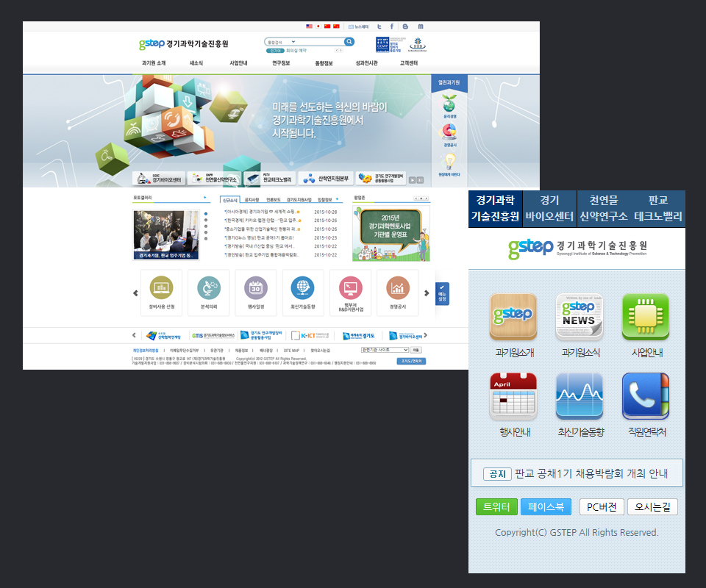Click the blue 메뉴설정 side button
Image resolution: width=706 pixels, height=588 pixels.
click(x=442, y=293)
